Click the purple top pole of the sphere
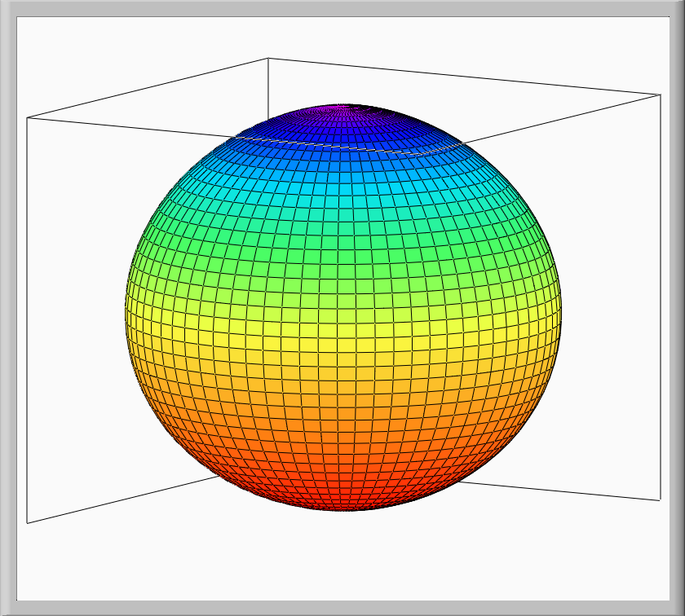 pos(347,108)
